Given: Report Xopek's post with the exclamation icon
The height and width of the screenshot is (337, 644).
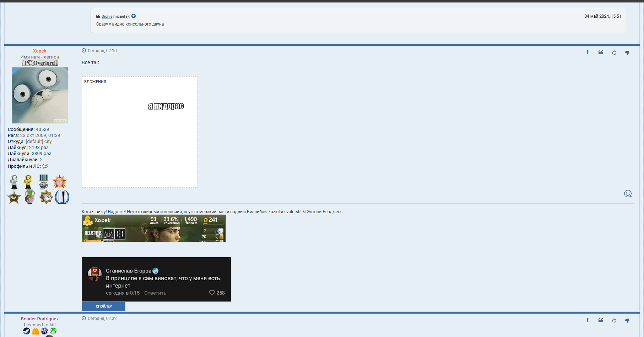Looking at the screenshot, I should pos(588,53).
